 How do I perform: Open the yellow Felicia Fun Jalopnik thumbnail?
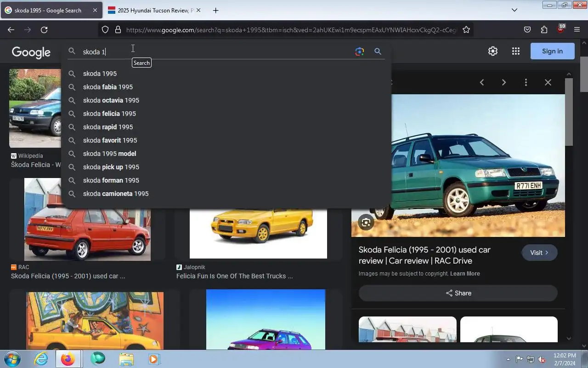click(x=258, y=233)
